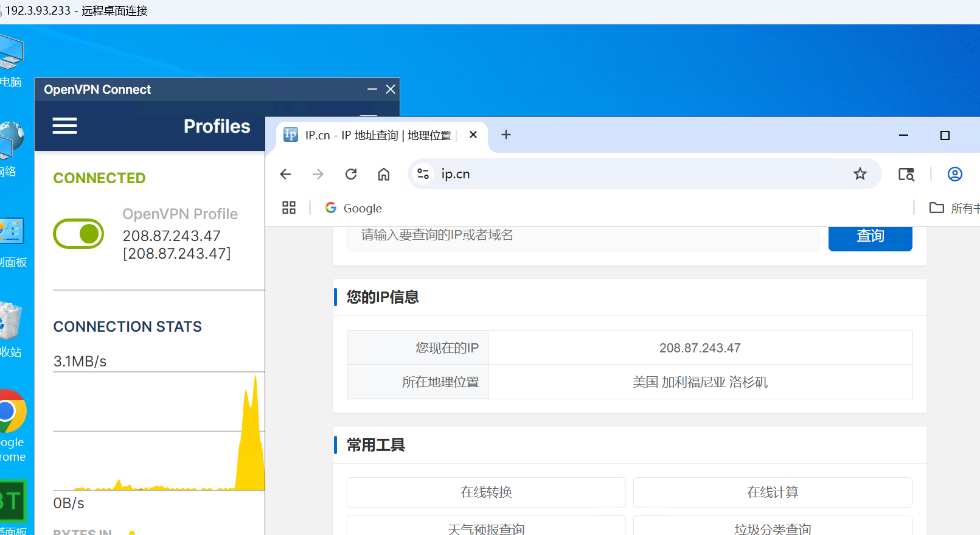The width and height of the screenshot is (980, 535).
Task: View site information icon in address bar
Action: [x=423, y=174]
